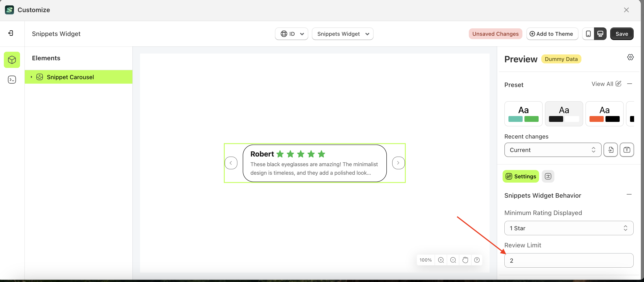
Task: Switch to the icon tab beside Settings
Action: click(548, 176)
